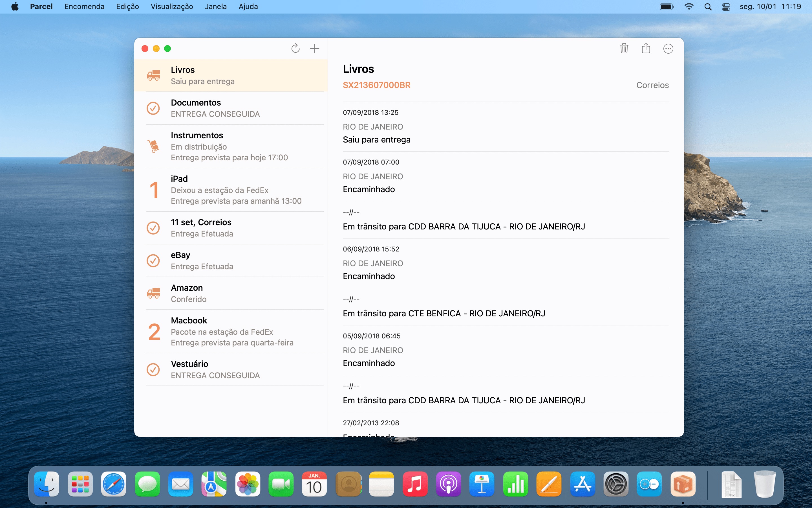812x508 pixels.
Task: Click the battery status icon
Action: (667, 7)
